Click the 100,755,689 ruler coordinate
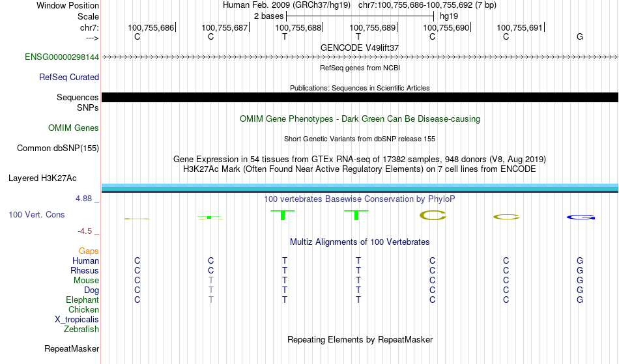619x364 pixels. (372, 27)
